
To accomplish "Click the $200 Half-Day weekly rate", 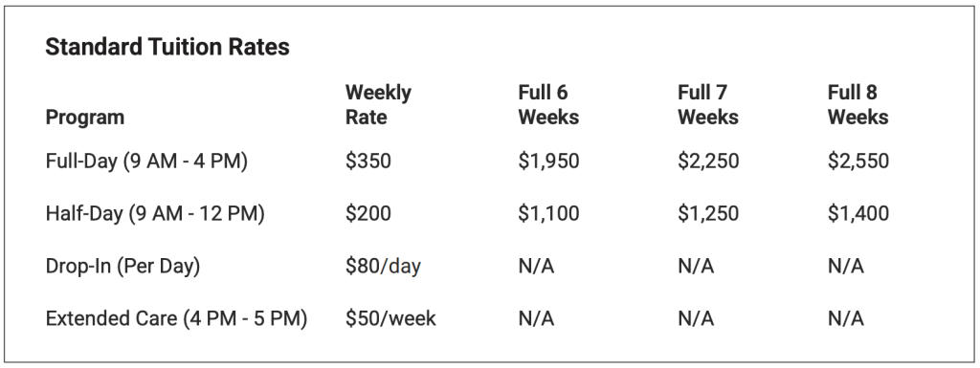I will pyautogui.click(x=368, y=214).
